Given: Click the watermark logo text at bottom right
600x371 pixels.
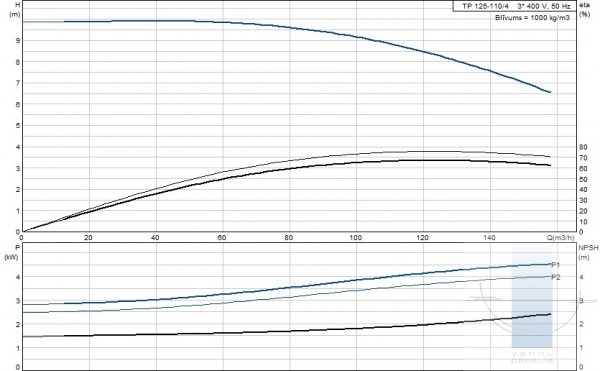Looking at the screenshot, I should coord(532,358).
